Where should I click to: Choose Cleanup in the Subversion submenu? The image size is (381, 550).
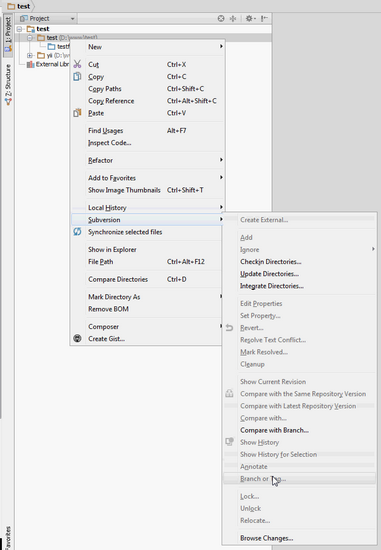pos(252,364)
